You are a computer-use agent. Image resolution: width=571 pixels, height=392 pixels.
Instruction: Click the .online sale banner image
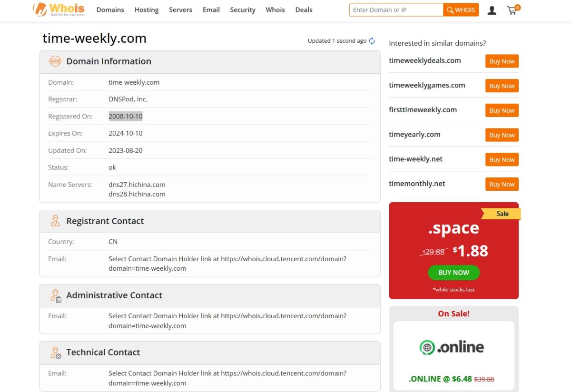[x=453, y=348]
